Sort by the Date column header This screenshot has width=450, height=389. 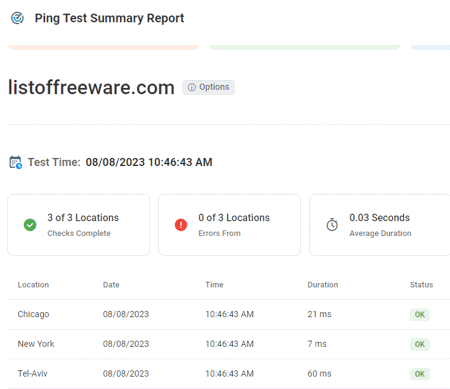(111, 285)
